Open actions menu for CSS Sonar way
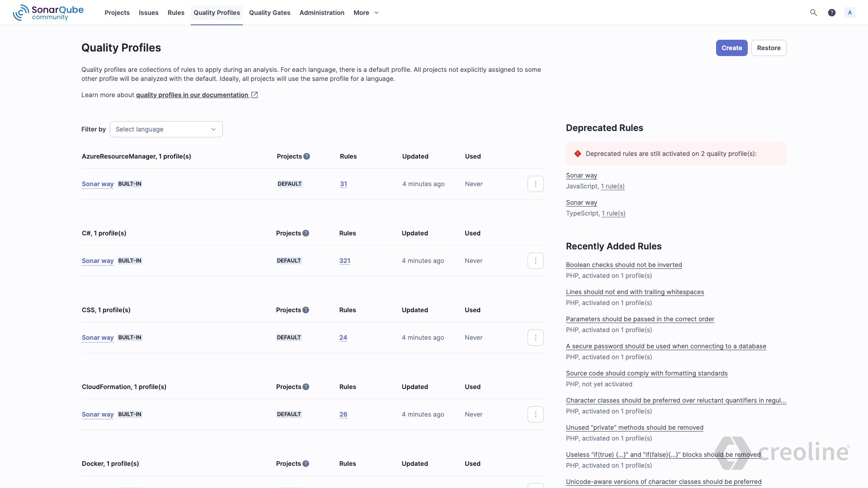This screenshot has width=868, height=488. 535,338
